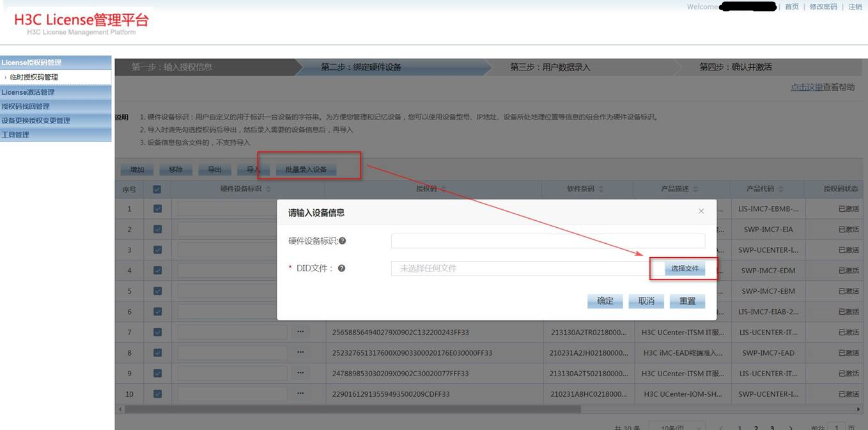This screenshot has height=430, width=868.
Task: Uncheck the checkbox for row 8
Action: click(157, 353)
